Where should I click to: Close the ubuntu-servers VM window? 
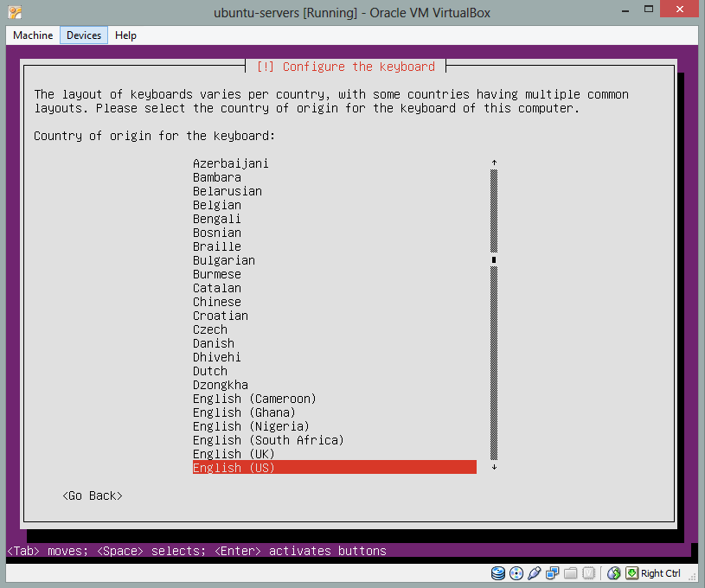679,9
